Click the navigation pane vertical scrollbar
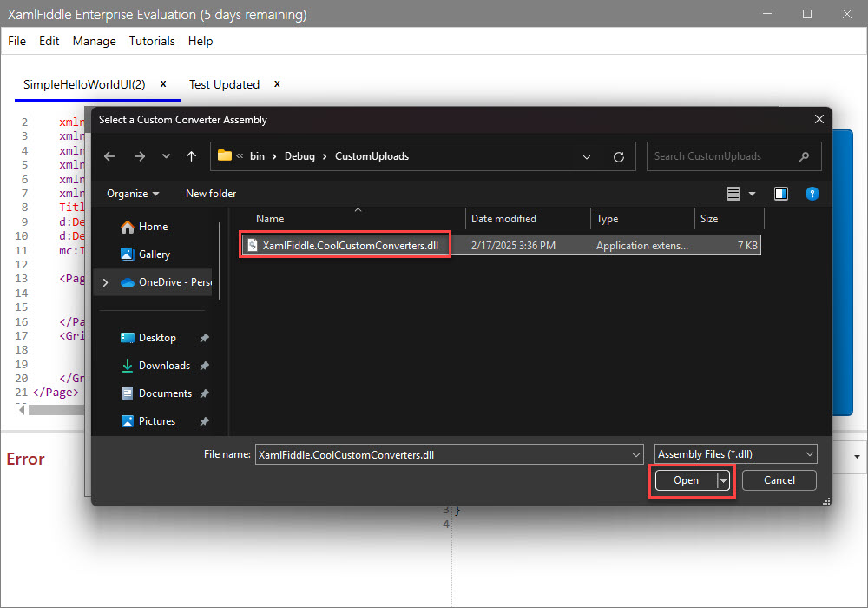 pyautogui.click(x=220, y=261)
